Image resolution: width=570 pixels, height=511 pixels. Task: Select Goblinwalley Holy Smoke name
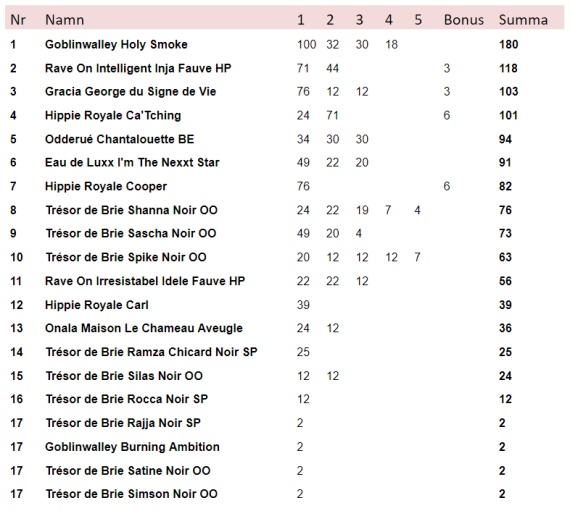coord(116,44)
